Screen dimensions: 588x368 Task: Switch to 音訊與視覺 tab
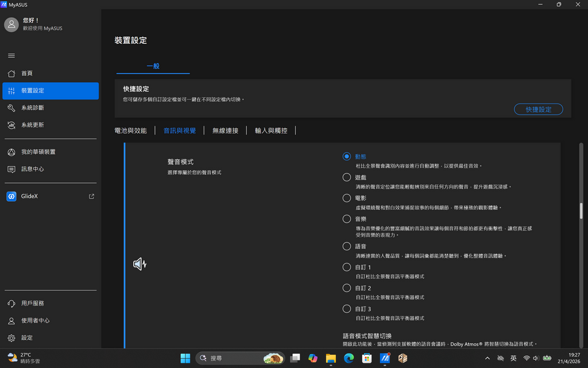[x=180, y=131]
